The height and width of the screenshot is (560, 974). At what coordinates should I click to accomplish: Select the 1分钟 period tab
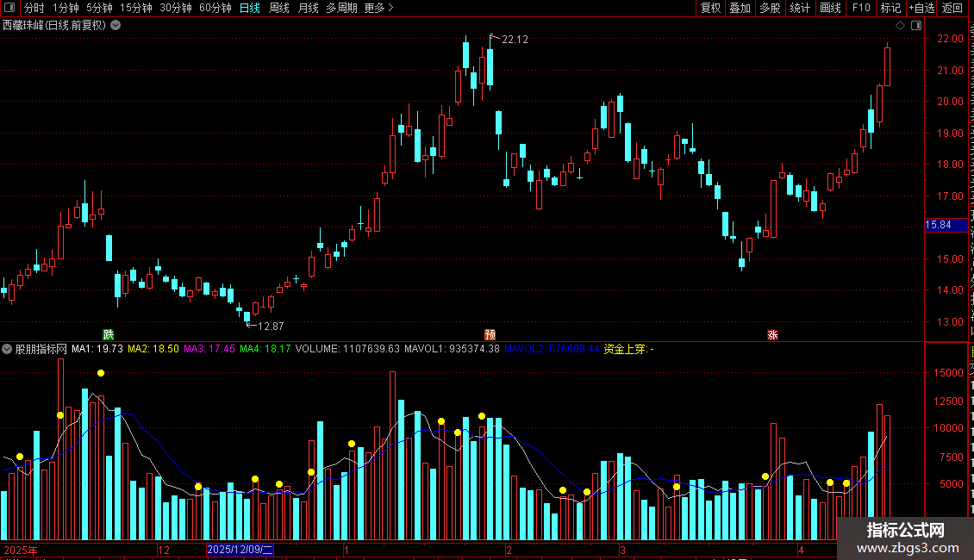pyautogui.click(x=66, y=8)
